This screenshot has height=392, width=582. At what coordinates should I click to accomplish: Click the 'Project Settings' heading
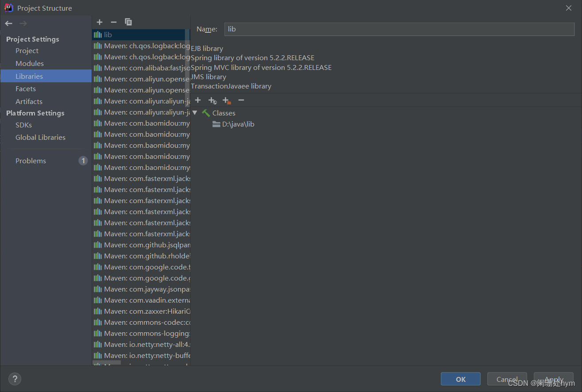coord(33,39)
